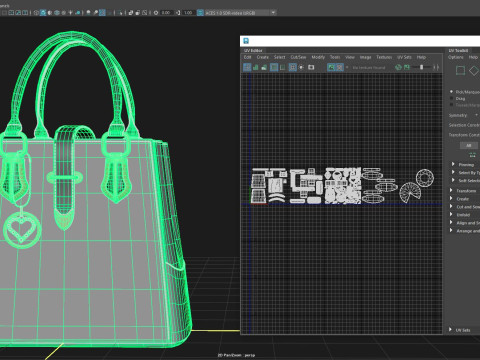Image resolution: width=480 pixels, height=360 pixels.
Task: Expand the Align and Snap section
Action: click(x=451, y=223)
